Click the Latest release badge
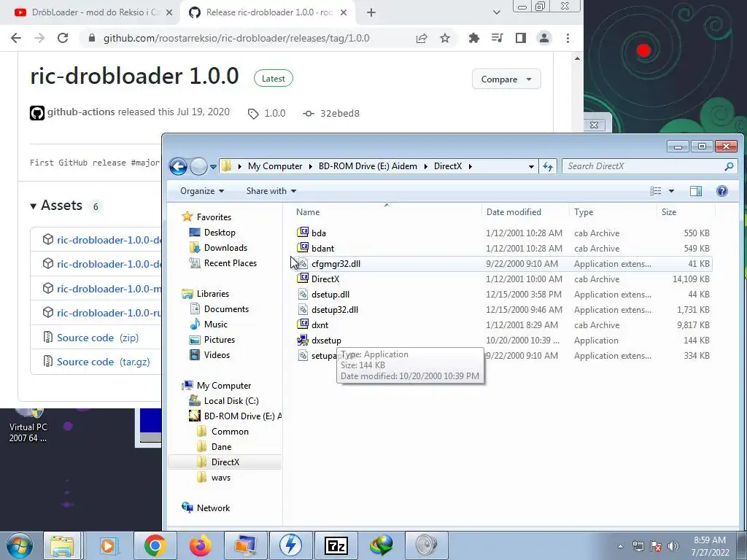This screenshot has width=747, height=560. coord(274,79)
